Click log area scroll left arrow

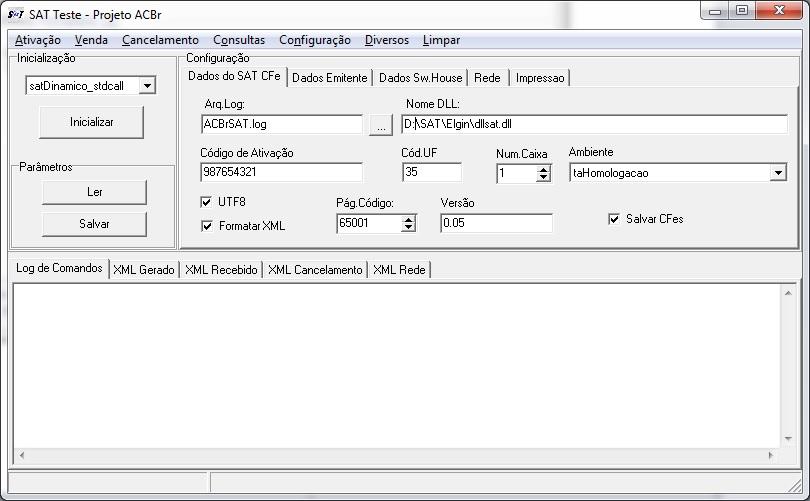pos(22,456)
